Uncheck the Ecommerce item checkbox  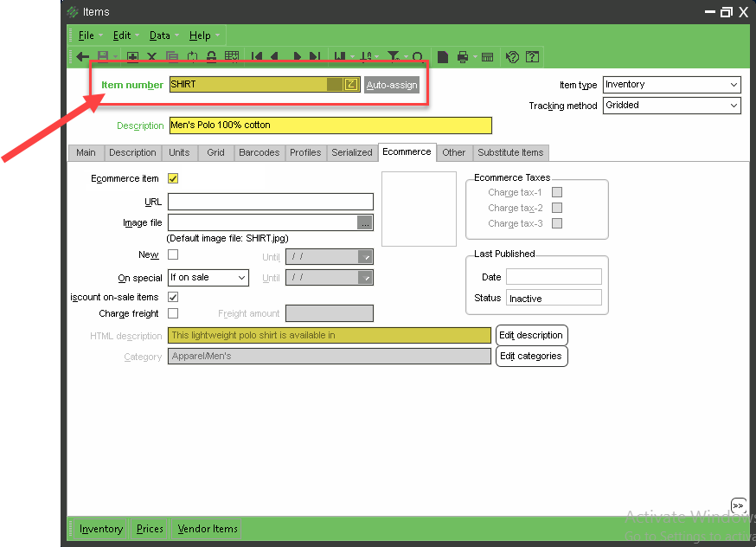click(x=173, y=178)
